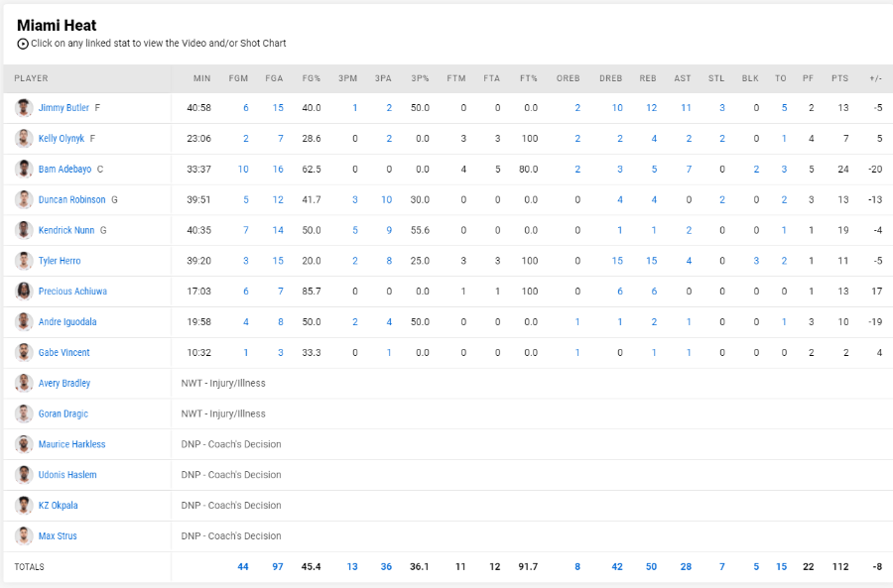Screen dimensions: 893x588
Task: Click the 3P% column header
Action: tap(421, 78)
